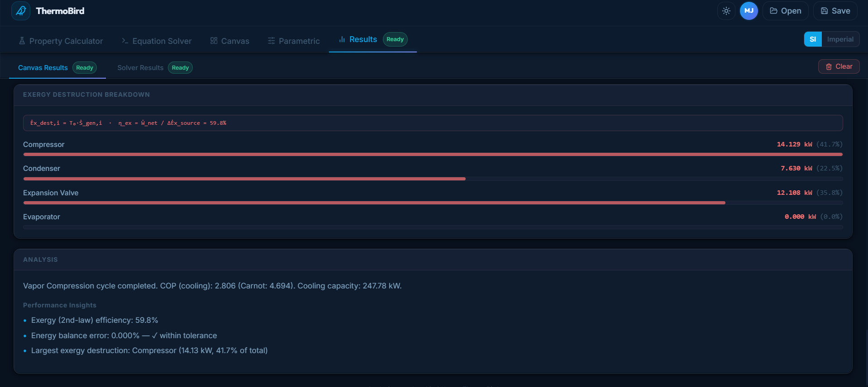Click the 'Exergy (2nd-law) efficiency: 59.8%' insight
Screen dimensions: 868x387
point(95,321)
